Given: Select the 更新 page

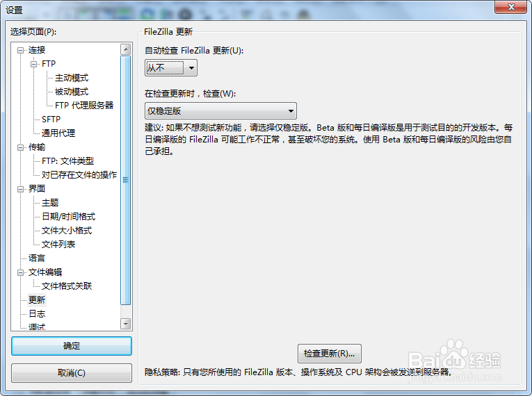Looking at the screenshot, I should 37,300.
